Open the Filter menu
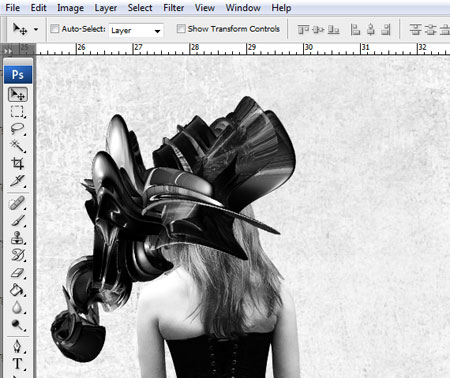The width and height of the screenshot is (450, 378). [x=173, y=8]
